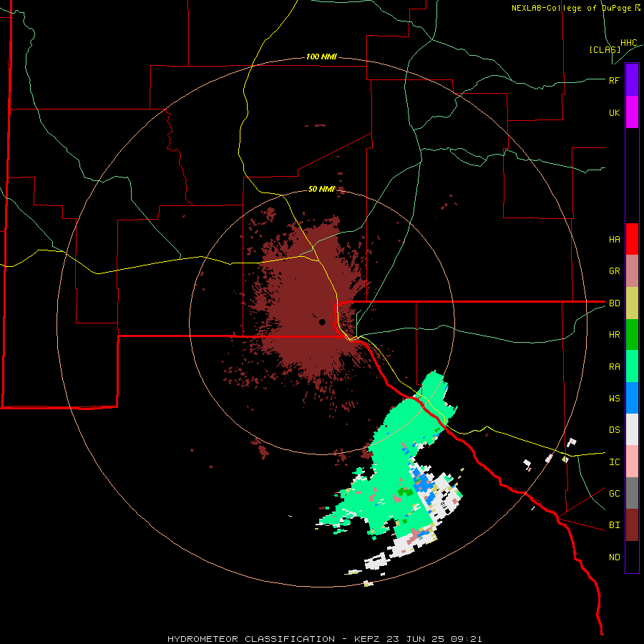Click the yellow BD legend color swatch

click(632, 303)
